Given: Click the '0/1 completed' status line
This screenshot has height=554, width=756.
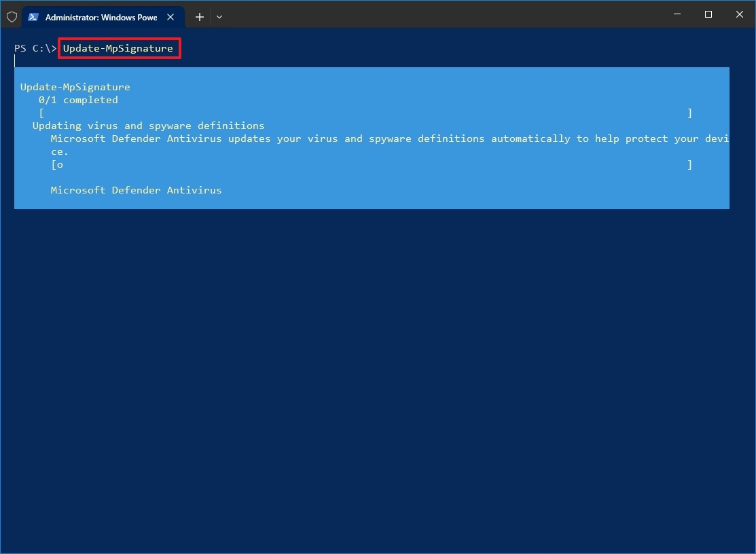Looking at the screenshot, I should 78,100.
